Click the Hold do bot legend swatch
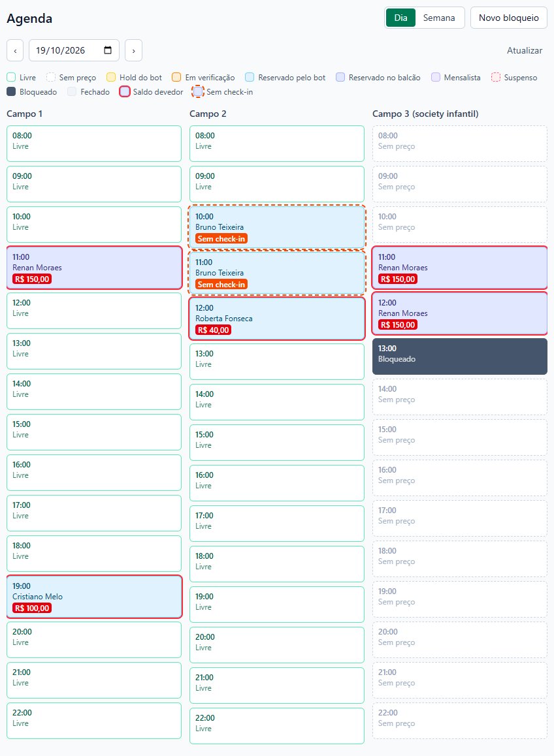 pos(111,77)
